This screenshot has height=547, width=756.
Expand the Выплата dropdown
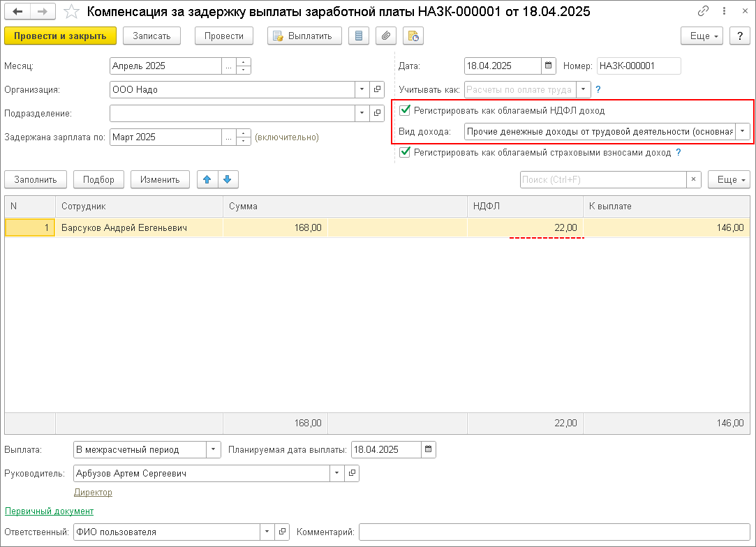[x=213, y=449]
